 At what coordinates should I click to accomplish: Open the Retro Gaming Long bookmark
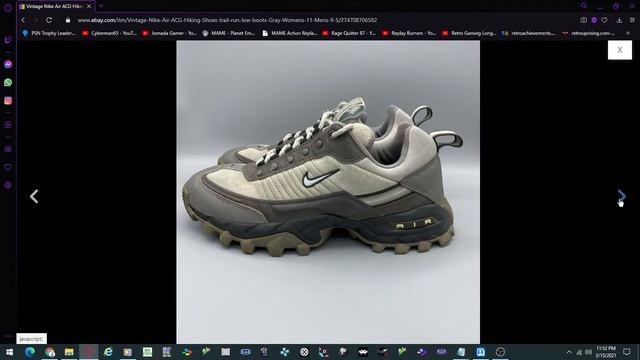469,33
